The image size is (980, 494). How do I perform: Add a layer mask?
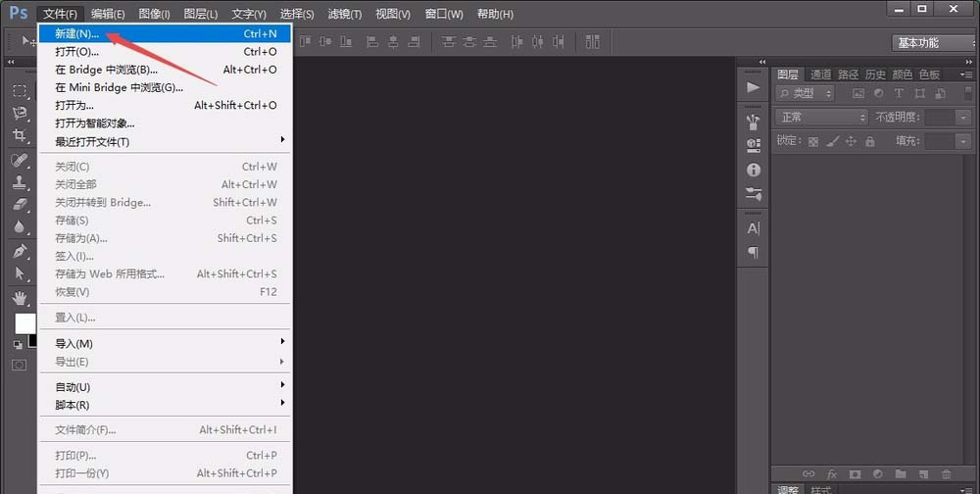[x=855, y=474]
